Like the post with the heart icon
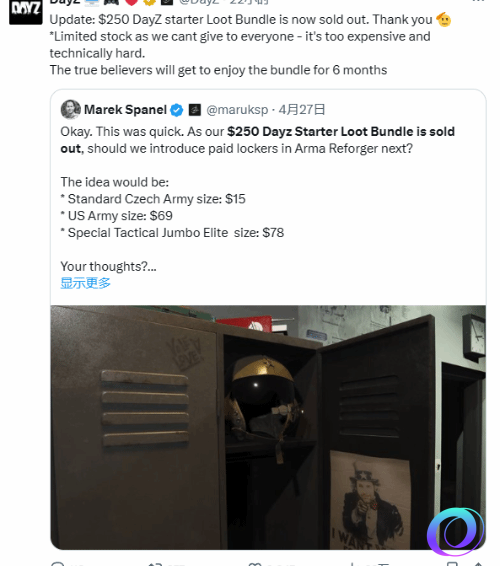 pos(255,564)
